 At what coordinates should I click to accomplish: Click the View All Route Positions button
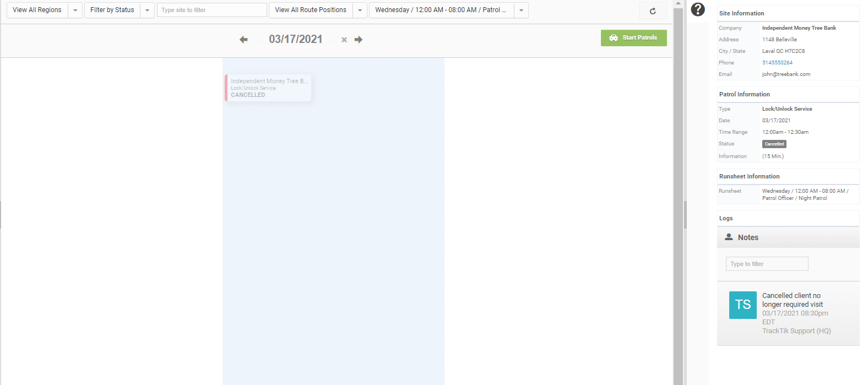pyautogui.click(x=311, y=10)
